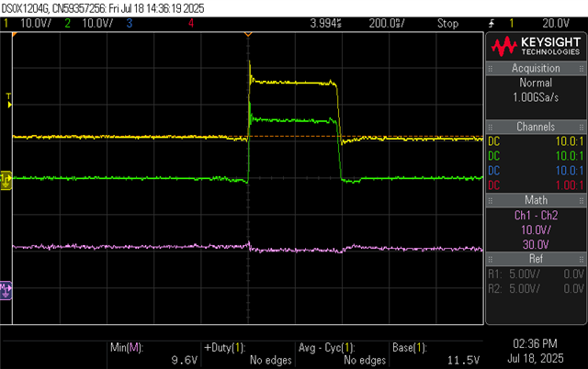
Task: Click the orange trigger time reference marker
Action: [x=248, y=35]
